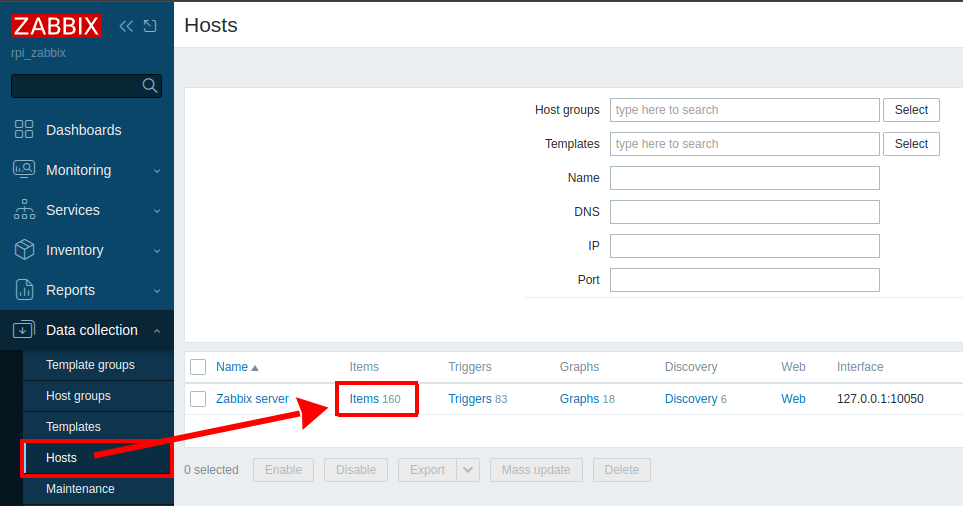963x506 pixels.
Task: Expand the Reports menu chevron
Action: [157, 290]
